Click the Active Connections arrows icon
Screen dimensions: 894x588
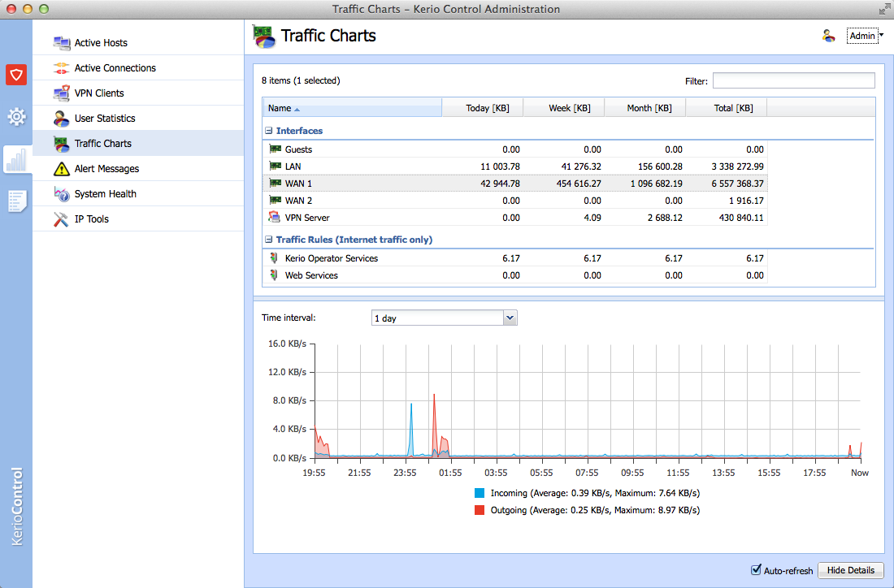tap(61, 67)
